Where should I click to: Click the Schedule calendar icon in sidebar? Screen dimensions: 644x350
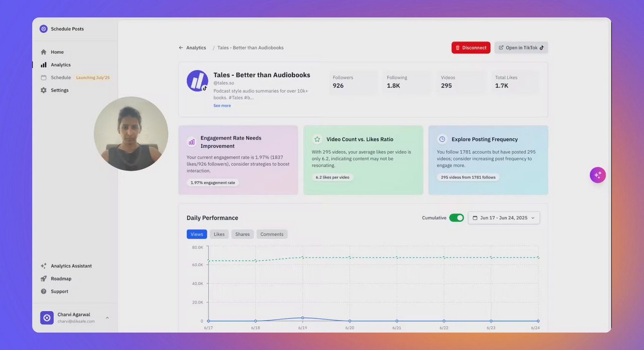tap(44, 77)
